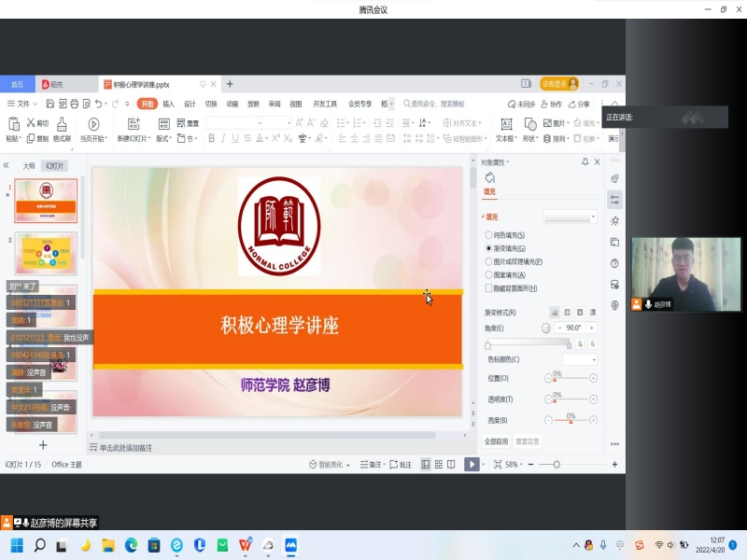
Task: Open the font name combo box
Action: [x=234, y=123]
